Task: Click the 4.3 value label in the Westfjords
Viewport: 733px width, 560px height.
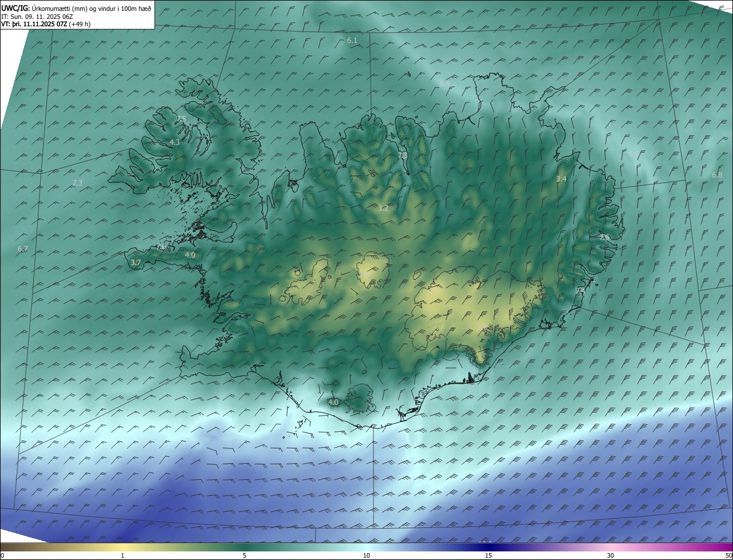Action: [175, 142]
